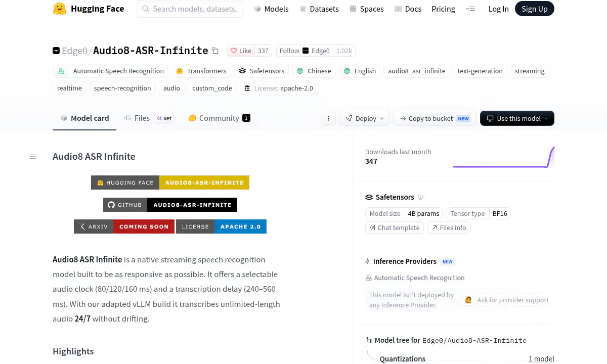Open Automatic Speech Recognition task link in sidebar
Viewport: 607px width, 364px height.
415,278
